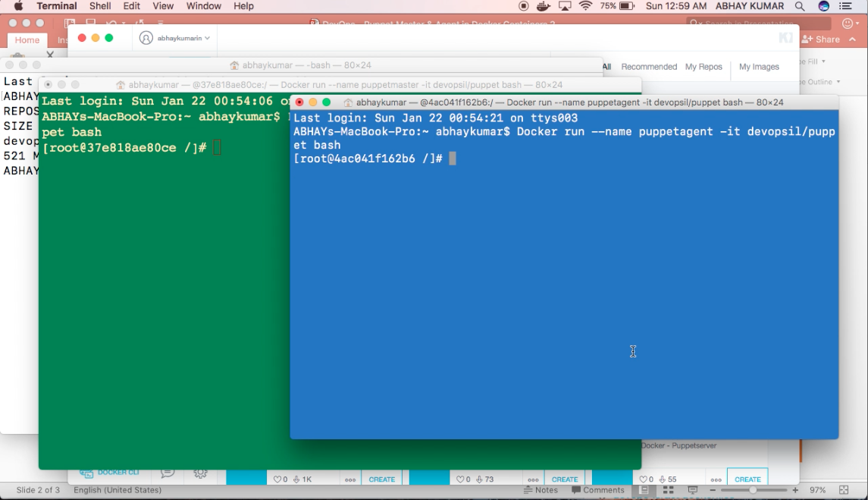Open Spotlight search magnifier

799,6
